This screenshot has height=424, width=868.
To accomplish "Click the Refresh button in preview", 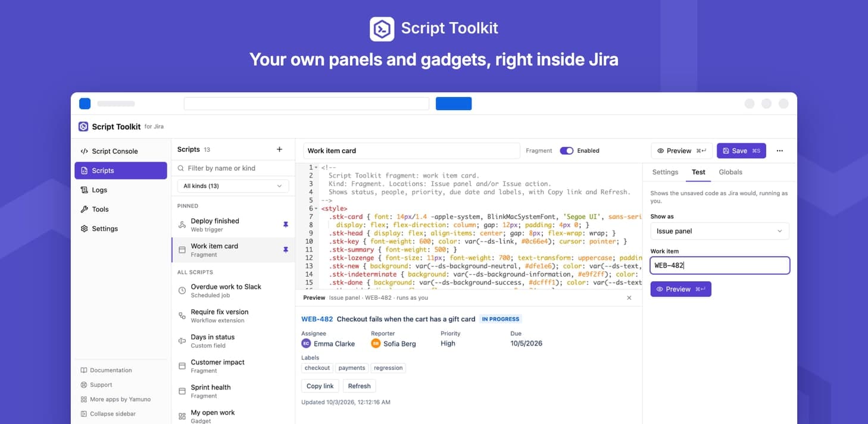I will click(360, 386).
